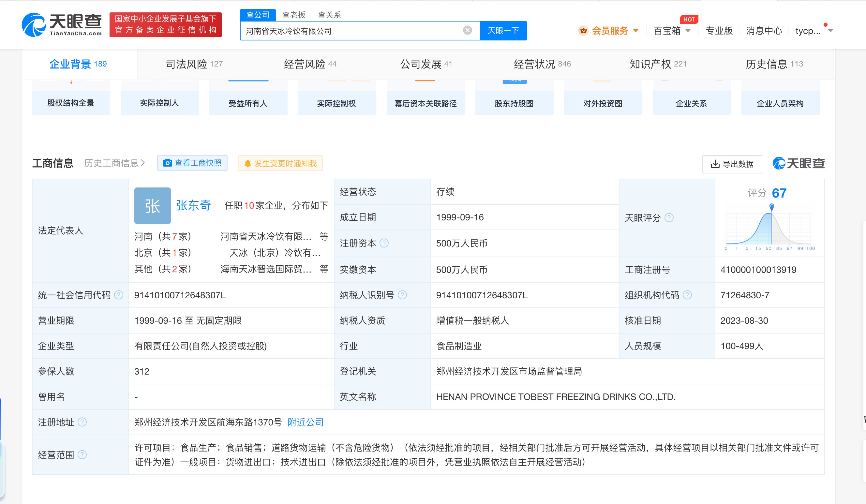Click help icon beside 天眼评分
866x504 pixels.
[669, 218]
